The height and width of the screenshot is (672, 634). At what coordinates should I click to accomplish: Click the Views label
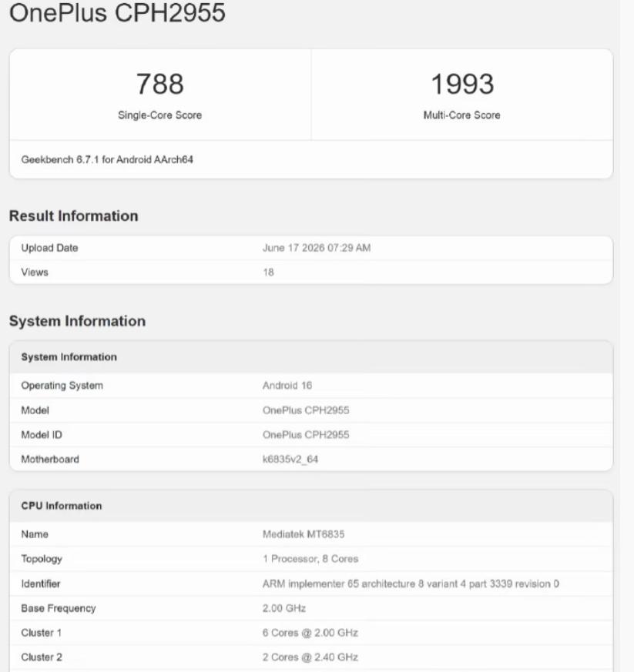(35, 272)
